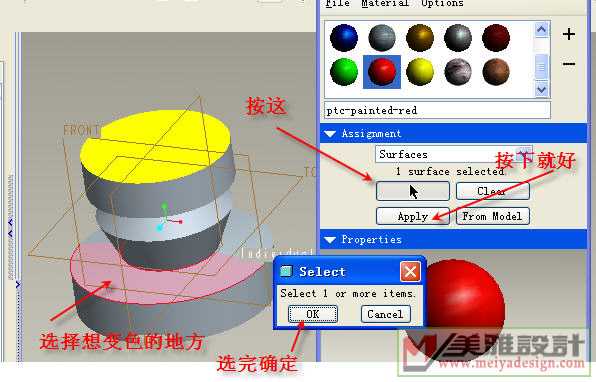
Task: Choose the gold metallic material sphere
Action: pos(420,38)
